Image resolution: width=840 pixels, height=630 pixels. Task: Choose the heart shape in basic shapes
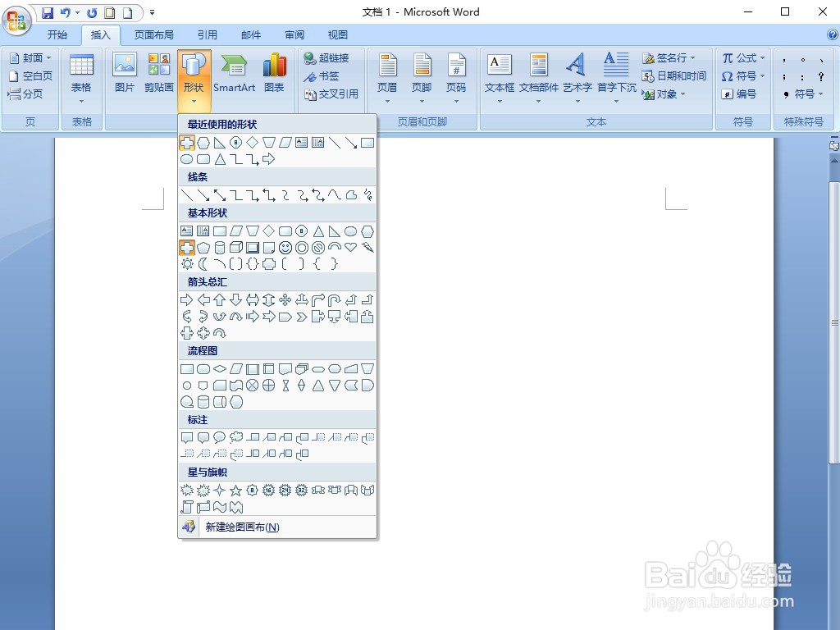tap(351, 248)
